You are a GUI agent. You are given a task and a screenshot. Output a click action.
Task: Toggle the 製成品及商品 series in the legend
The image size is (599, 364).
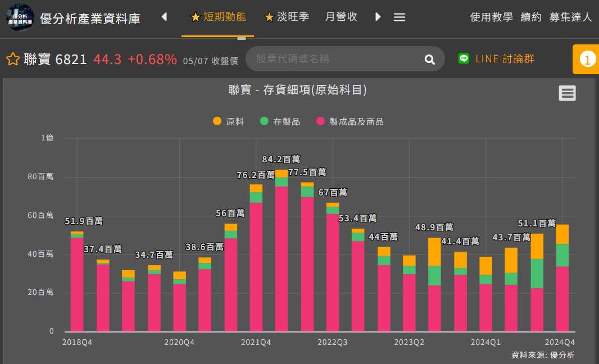pyautogui.click(x=350, y=121)
